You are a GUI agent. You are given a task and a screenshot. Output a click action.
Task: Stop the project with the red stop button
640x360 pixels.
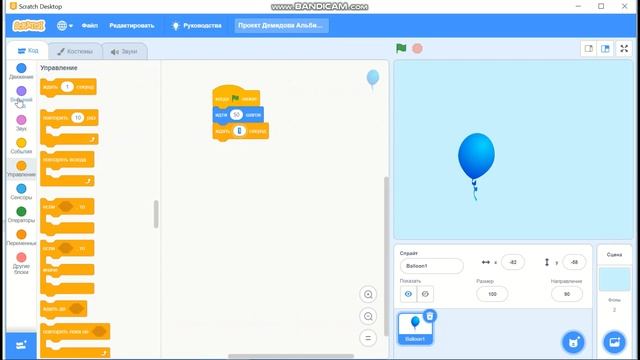pos(417,49)
